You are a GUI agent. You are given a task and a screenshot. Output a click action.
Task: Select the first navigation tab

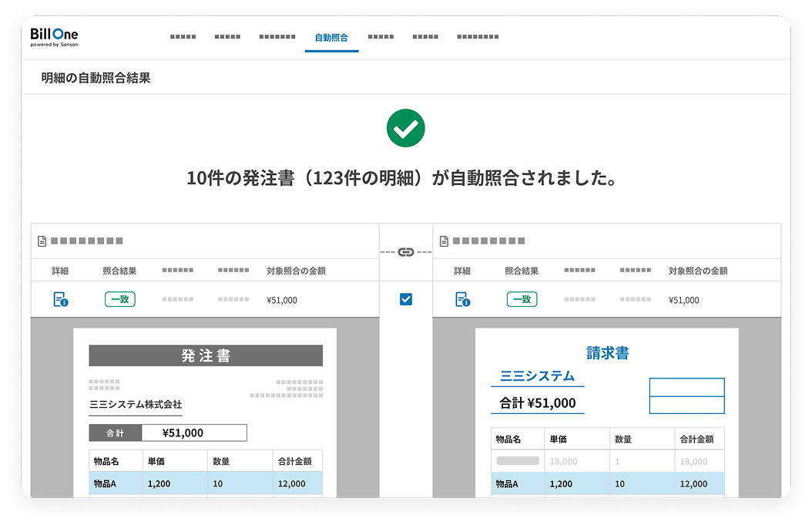point(183,37)
